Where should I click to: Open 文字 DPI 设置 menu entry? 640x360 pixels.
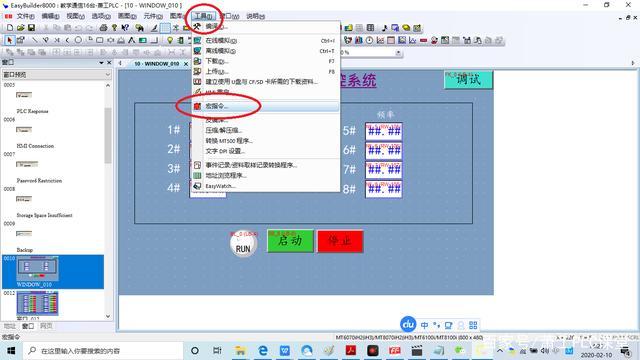(265, 151)
